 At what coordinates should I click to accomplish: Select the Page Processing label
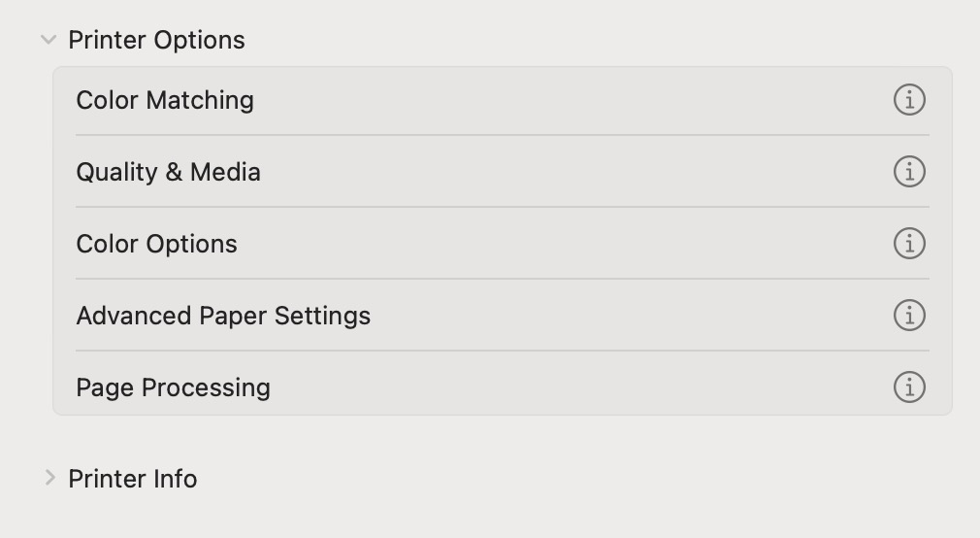173,387
